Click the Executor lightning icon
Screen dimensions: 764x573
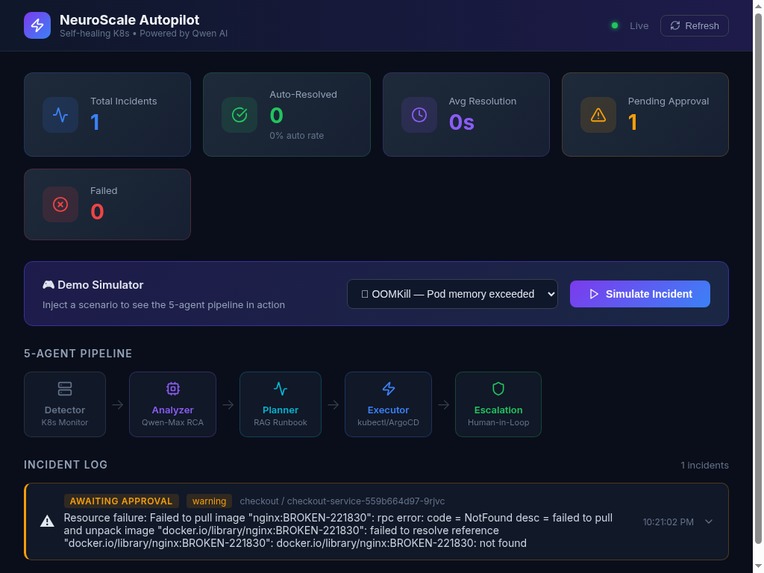388,389
